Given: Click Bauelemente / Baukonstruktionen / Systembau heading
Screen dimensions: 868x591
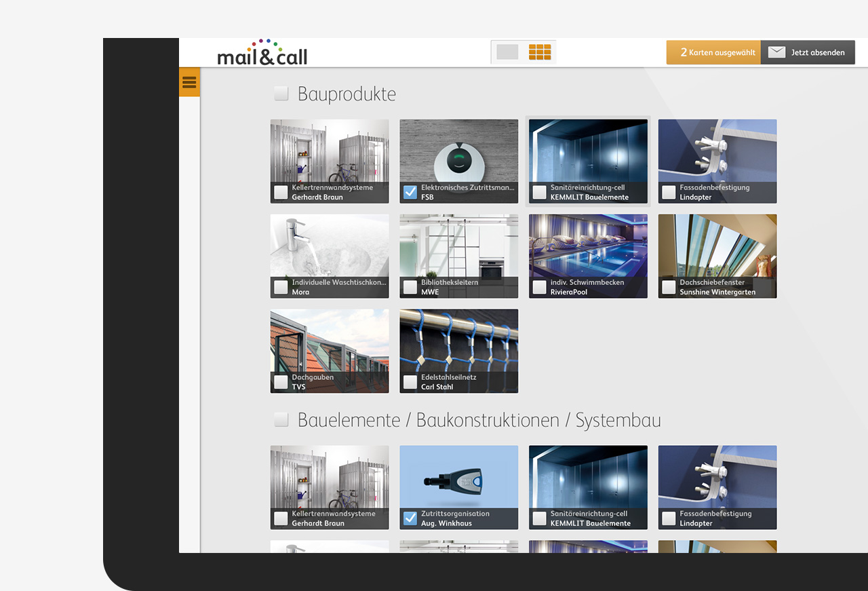Looking at the screenshot, I should 479,420.
